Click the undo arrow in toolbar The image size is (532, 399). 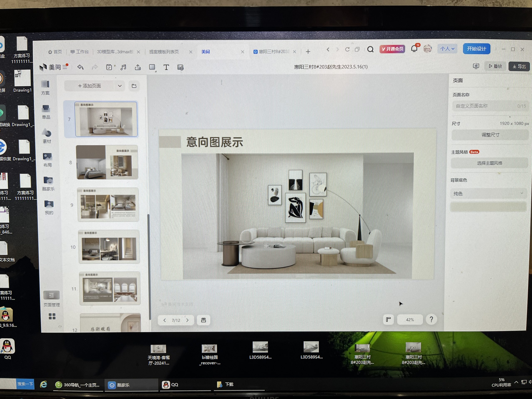(x=80, y=67)
